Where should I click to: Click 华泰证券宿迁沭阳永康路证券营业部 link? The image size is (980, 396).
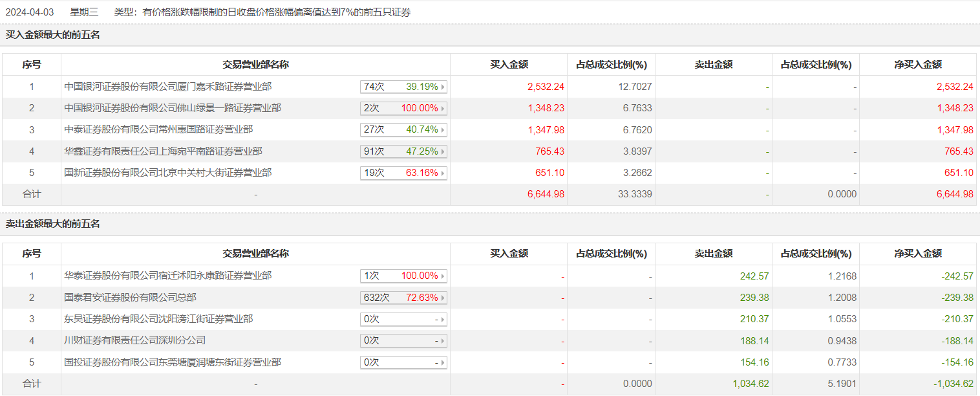click(x=168, y=276)
